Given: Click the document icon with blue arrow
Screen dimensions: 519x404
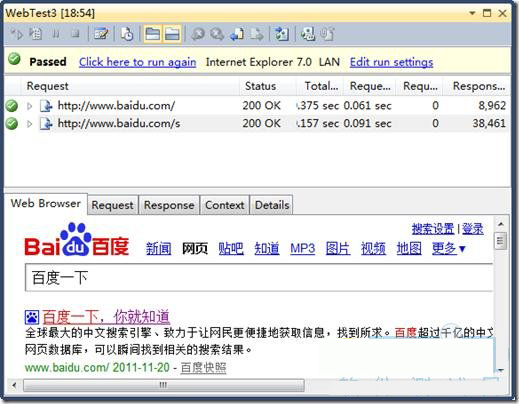Looking at the screenshot, I should 237,34.
